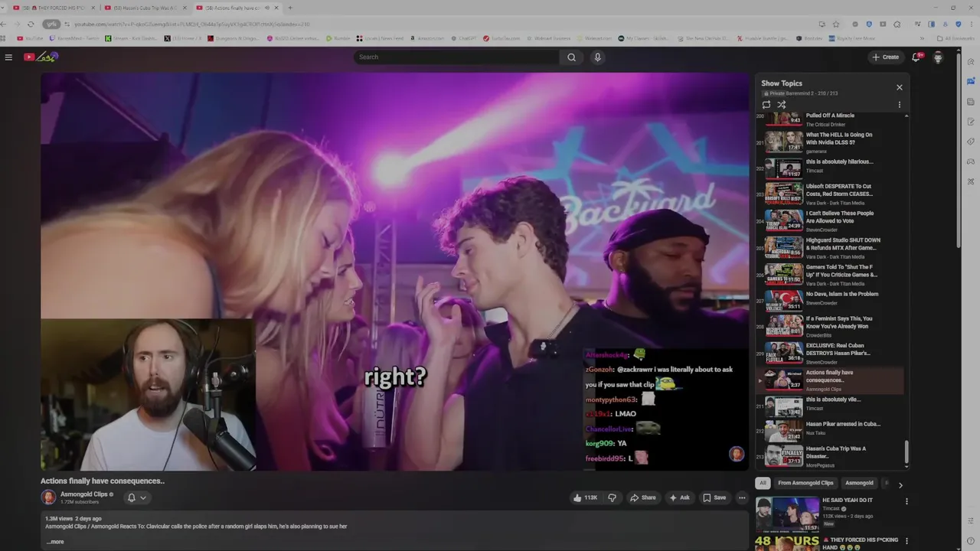Select the From Asmongold Clips chip
The image size is (980, 551).
pyautogui.click(x=805, y=483)
